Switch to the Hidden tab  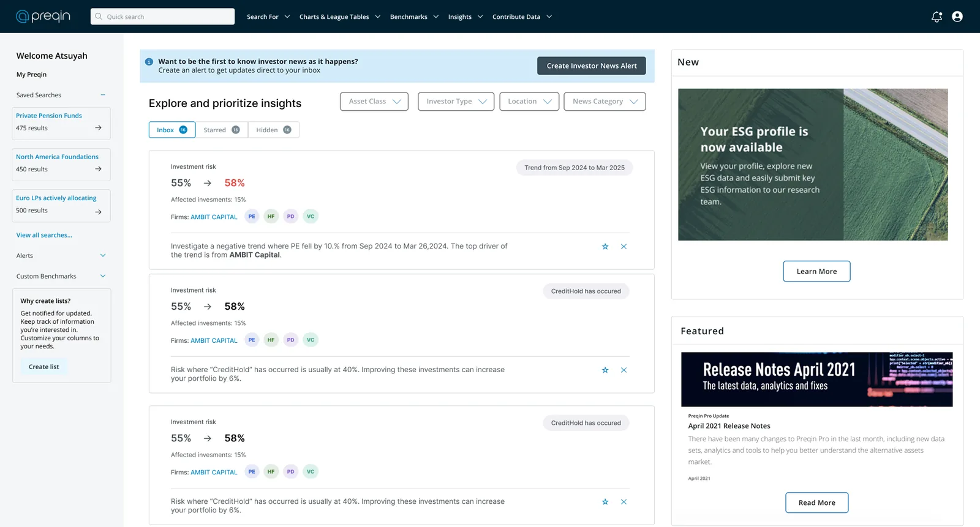click(x=274, y=130)
